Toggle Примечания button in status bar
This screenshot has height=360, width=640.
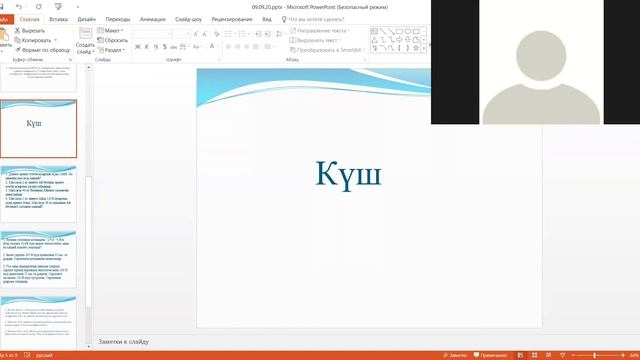click(x=490, y=355)
